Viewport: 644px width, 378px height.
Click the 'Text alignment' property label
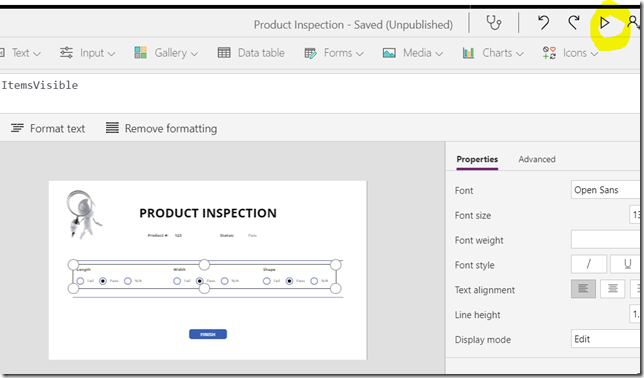(x=485, y=290)
